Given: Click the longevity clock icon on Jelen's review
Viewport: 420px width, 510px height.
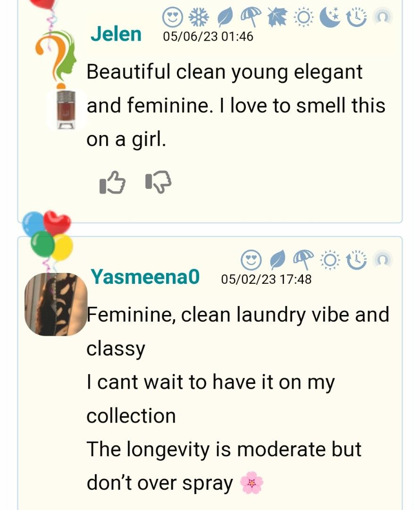Looking at the screenshot, I should click(x=356, y=18).
